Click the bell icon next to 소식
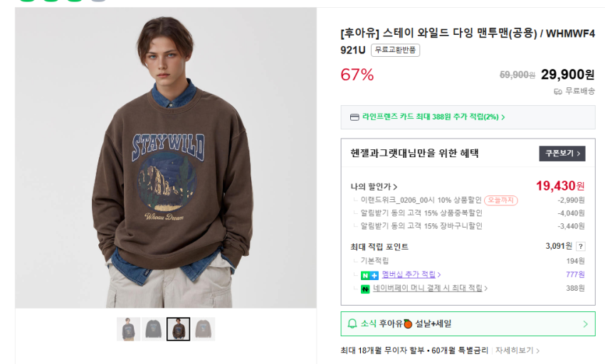 coord(352,324)
